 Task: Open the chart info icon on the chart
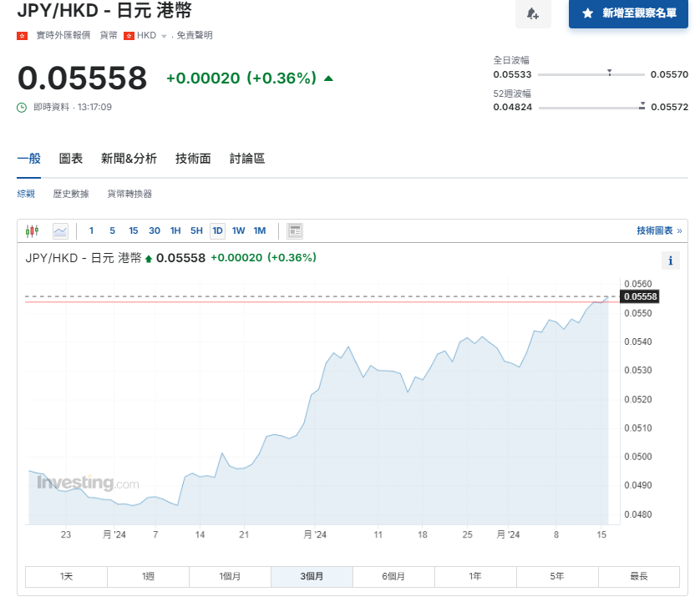tap(670, 261)
